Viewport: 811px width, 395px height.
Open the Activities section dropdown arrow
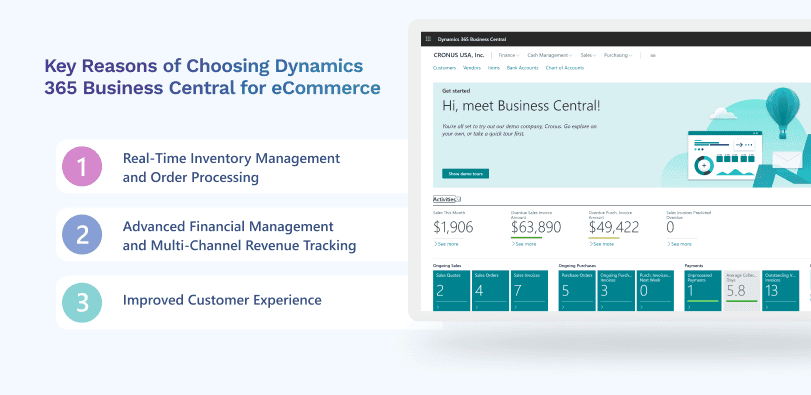pos(458,199)
